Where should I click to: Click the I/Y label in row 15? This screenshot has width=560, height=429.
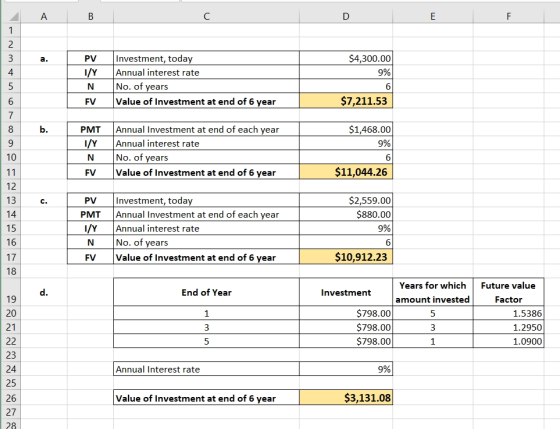(90, 228)
